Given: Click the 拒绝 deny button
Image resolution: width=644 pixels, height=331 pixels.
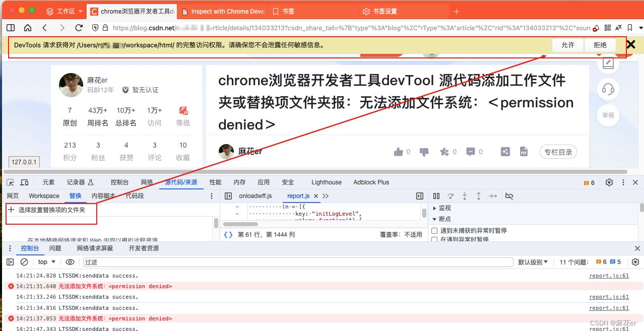Looking at the screenshot, I should click(600, 45).
